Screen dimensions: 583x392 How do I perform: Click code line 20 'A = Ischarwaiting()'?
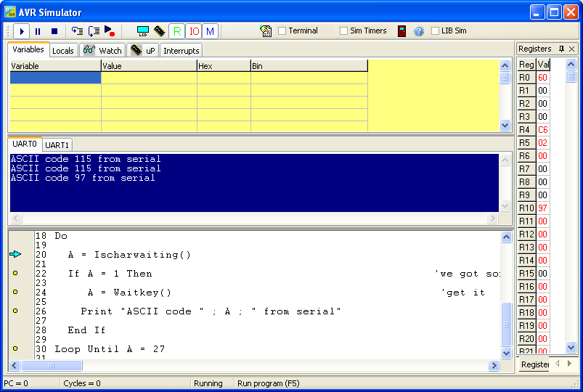[x=129, y=255]
